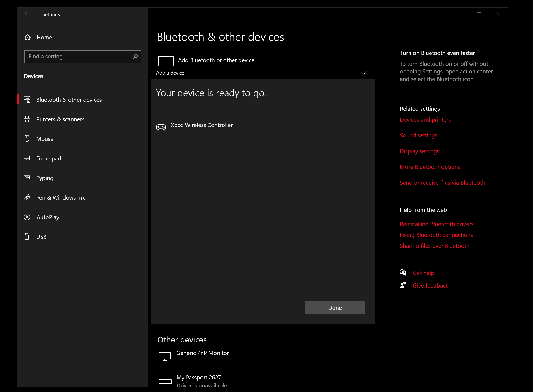Click the Touchpad icon in sidebar
Viewport: 533px width, 392px height.
tap(27, 158)
